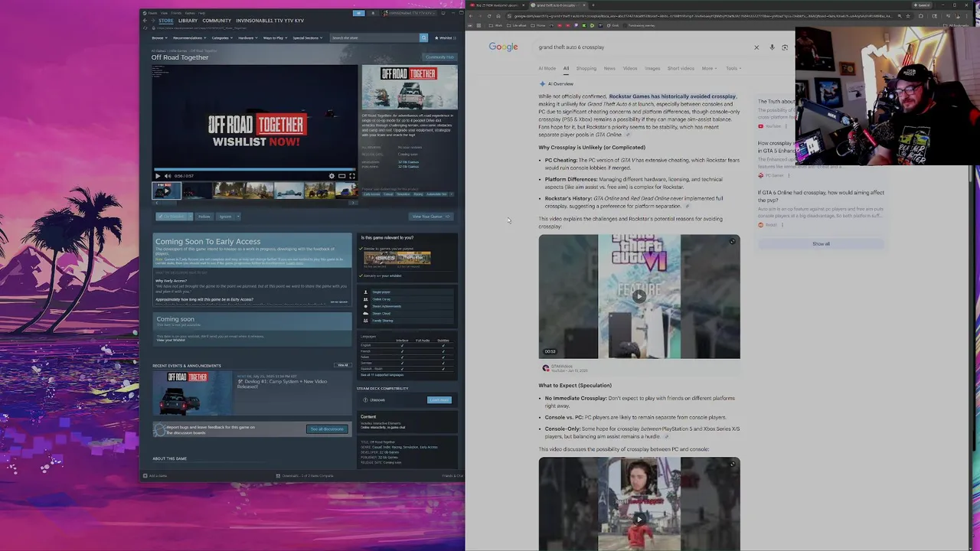980x551 pixels.
Task: Start Google voice search microphone
Action: (x=772, y=47)
